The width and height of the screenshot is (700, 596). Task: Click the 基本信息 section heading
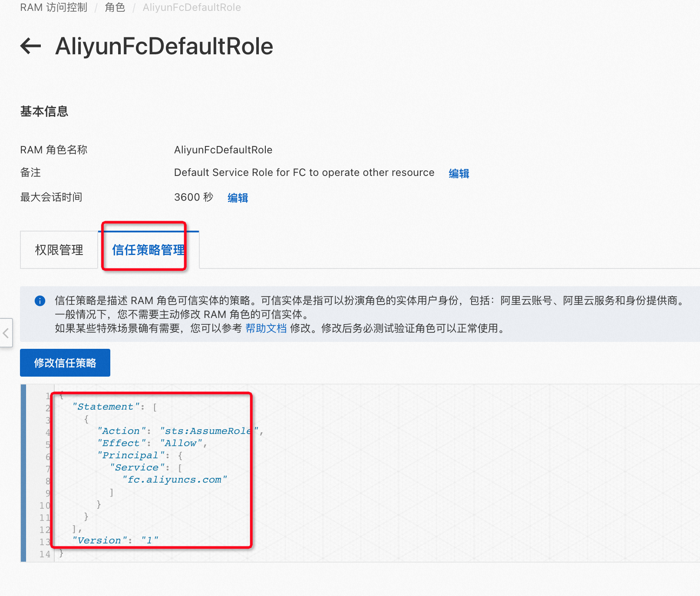pyautogui.click(x=44, y=112)
